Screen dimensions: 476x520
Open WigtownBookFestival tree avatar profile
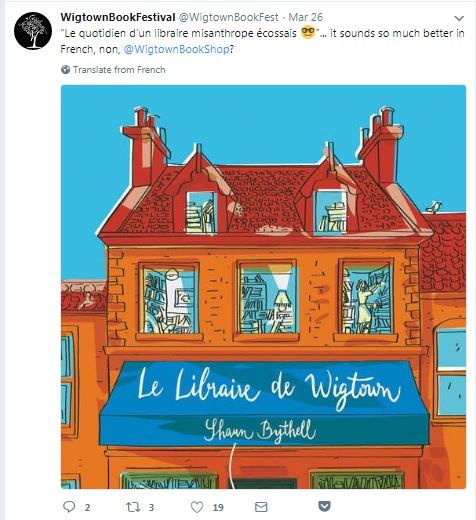click(33, 31)
